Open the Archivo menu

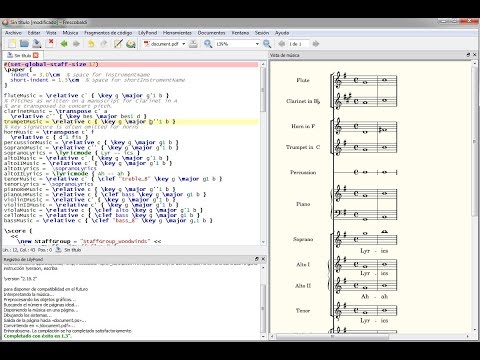pos(13,33)
